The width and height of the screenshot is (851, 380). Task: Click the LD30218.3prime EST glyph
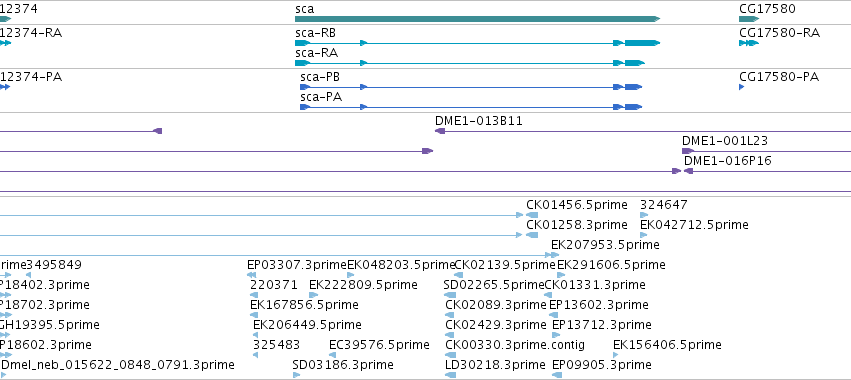[x=450, y=375]
